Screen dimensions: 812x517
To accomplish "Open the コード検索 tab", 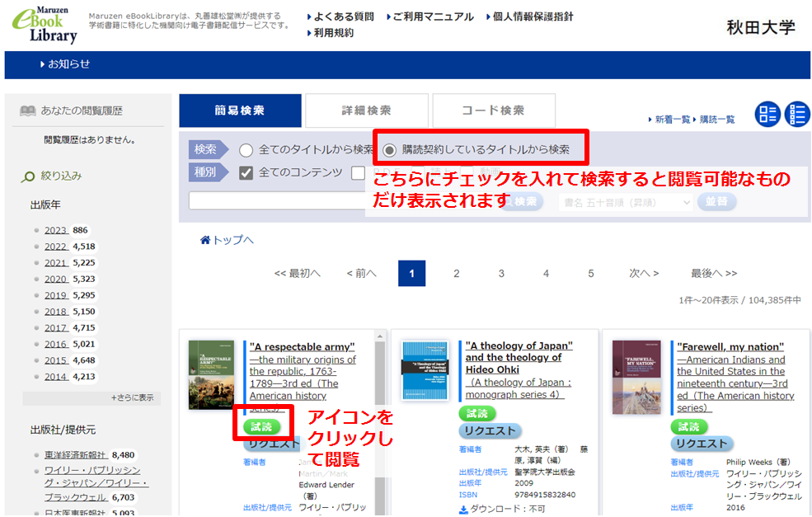I will coord(494,110).
